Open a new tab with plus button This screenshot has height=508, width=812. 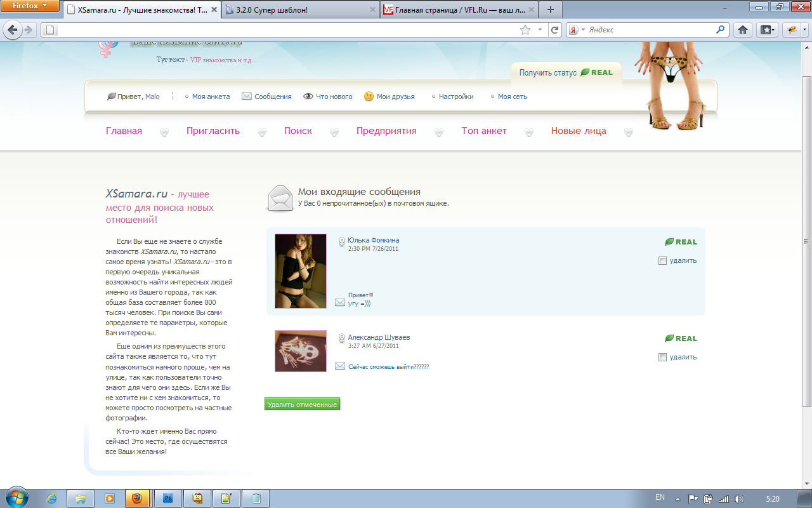pyautogui.click(x=550, y=10)
